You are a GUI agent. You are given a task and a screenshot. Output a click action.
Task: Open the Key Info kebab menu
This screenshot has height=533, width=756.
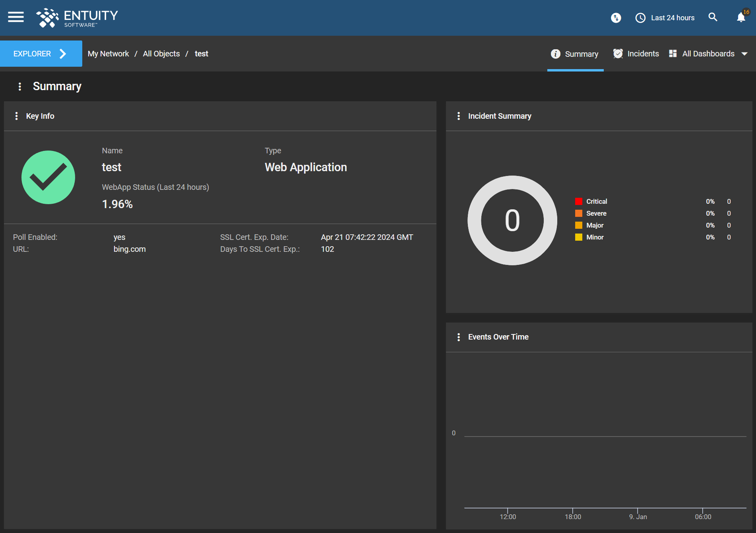point(17,116)
